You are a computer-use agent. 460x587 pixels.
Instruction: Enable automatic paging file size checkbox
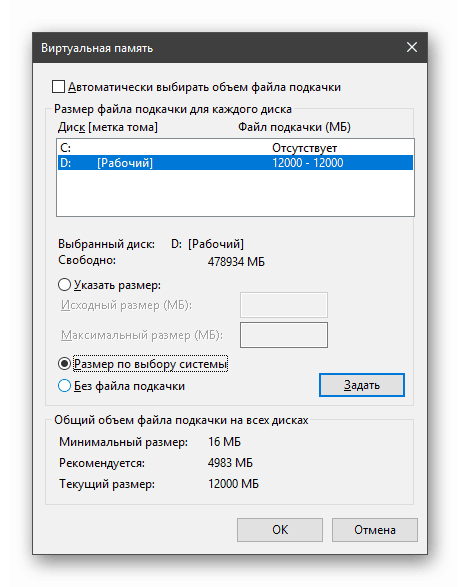[59, 87]
